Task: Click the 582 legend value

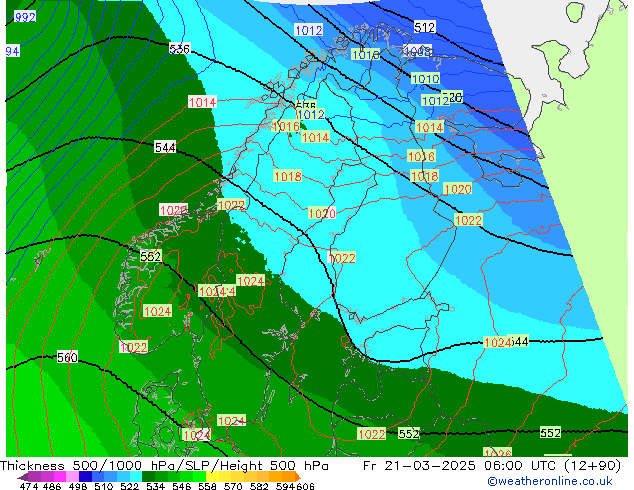Action: (259, 486)
